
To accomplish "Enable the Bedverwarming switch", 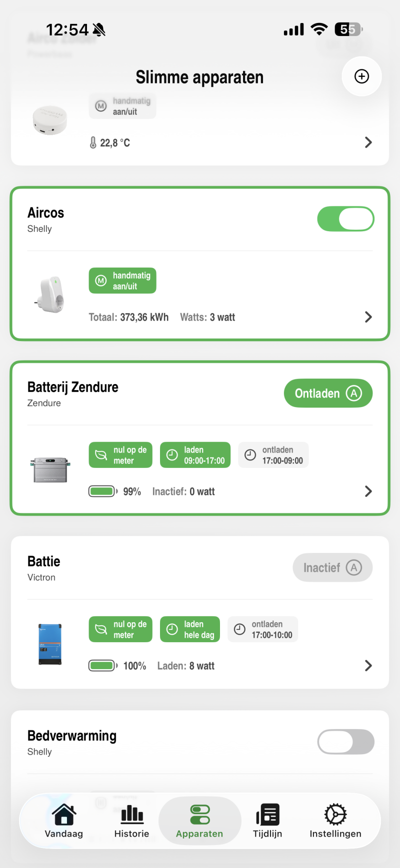I will tap(345, 742).
